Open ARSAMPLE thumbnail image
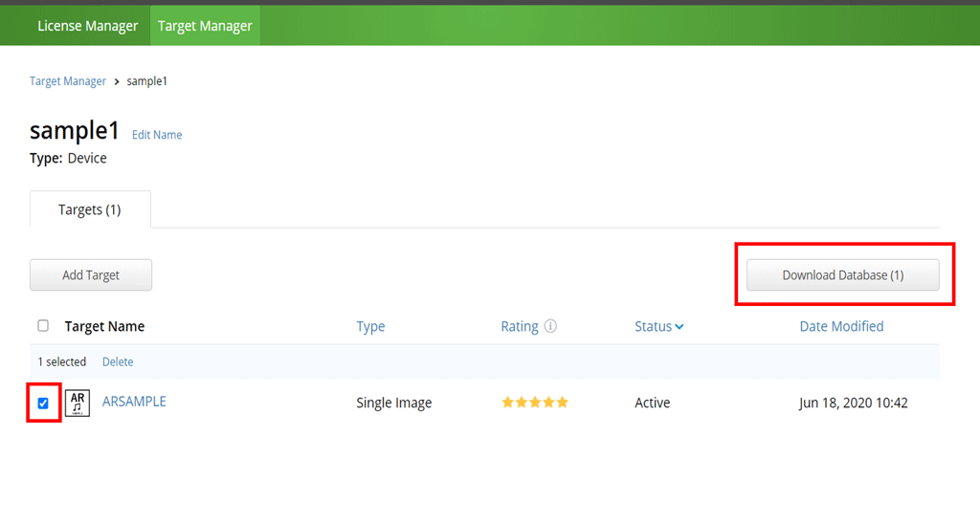980x524 pixels. point(78,404)
